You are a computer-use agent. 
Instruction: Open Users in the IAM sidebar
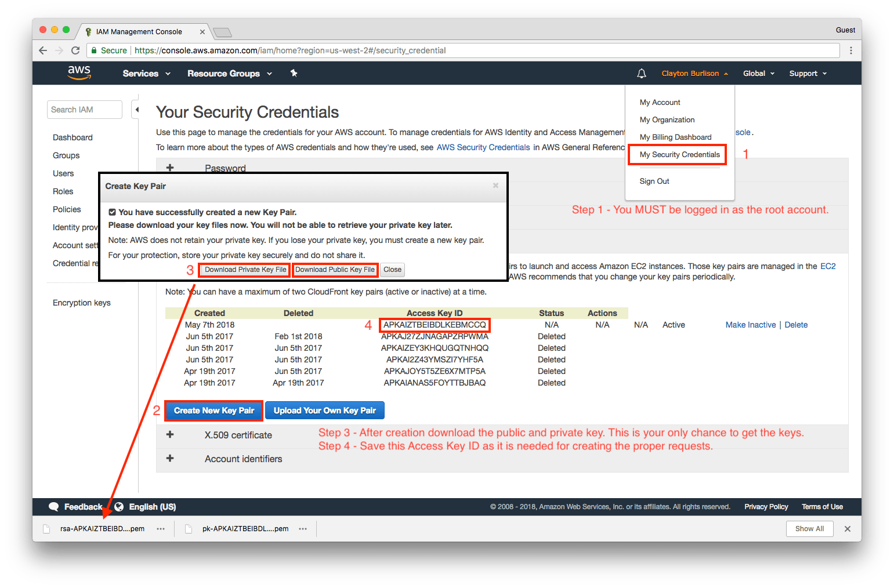pyautogui.click(x=63, y=173)
